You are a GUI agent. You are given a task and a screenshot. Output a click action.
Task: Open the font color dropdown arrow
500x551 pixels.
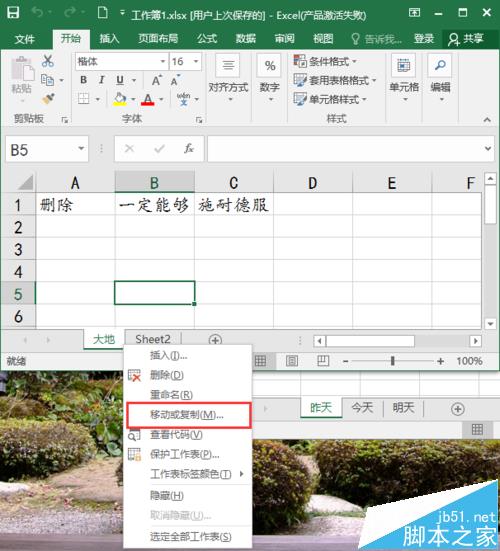161,99
